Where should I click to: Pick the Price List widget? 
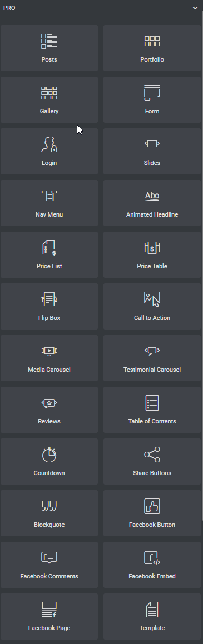click(49, 255)
